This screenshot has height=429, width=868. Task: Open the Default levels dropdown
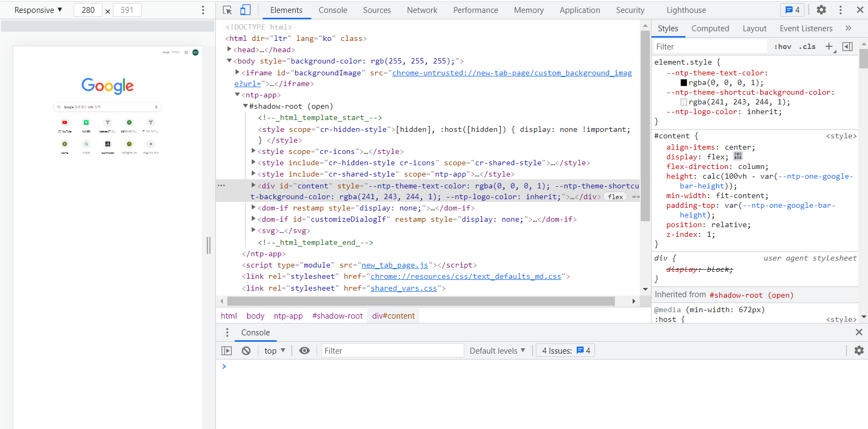point(497,350)
